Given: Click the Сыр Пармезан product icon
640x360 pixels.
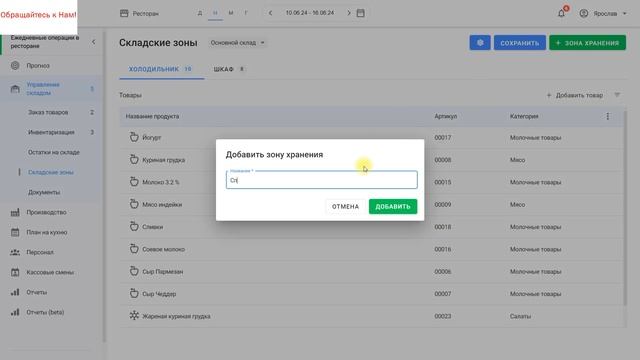Looking at the screenshot, I should [x=134, y=271].
